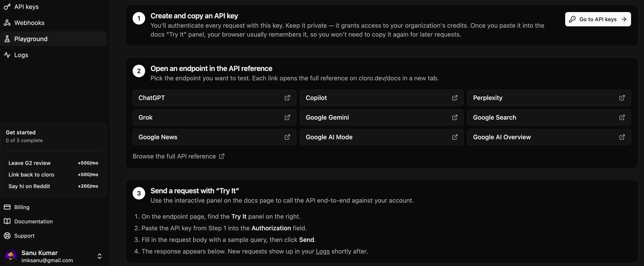This screenshot has height=266, width=644.
Task: Click the Webhooks icon in sidebar
Action: pos(7,23)
